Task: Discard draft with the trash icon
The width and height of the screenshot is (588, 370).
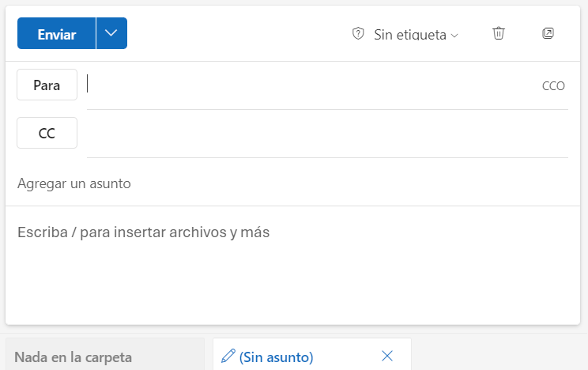Action: 498,33
